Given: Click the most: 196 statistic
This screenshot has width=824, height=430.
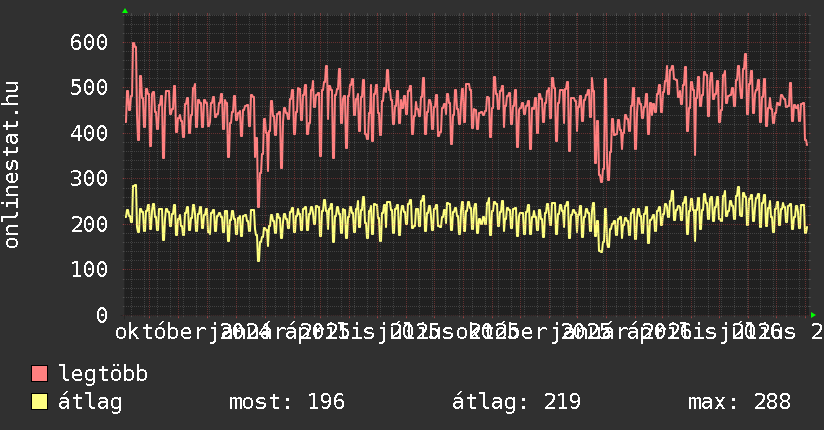Looking at the screenshot, I should (x=287, y=402).
